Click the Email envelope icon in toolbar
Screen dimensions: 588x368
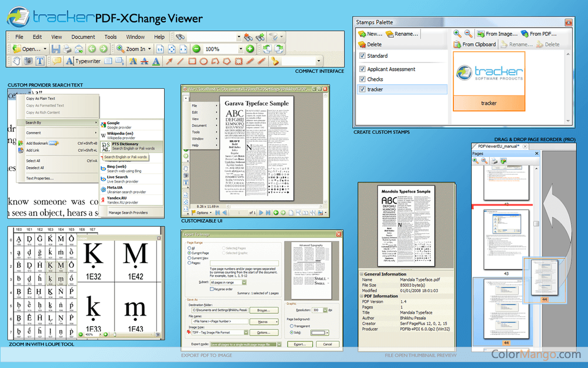pyautogui.click(x=79, y=49)
